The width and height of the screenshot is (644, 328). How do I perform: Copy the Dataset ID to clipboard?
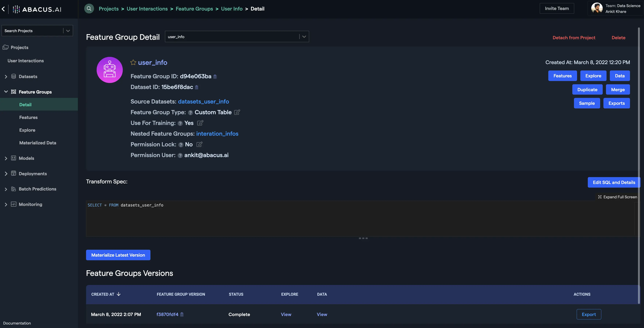point(196,87)
